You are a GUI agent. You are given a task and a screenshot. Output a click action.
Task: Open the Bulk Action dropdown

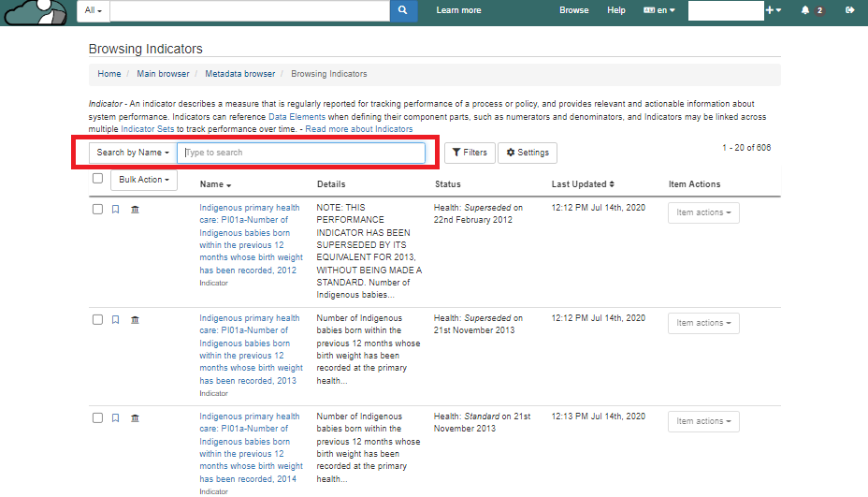pyautogui.click(x=143, y=180)
